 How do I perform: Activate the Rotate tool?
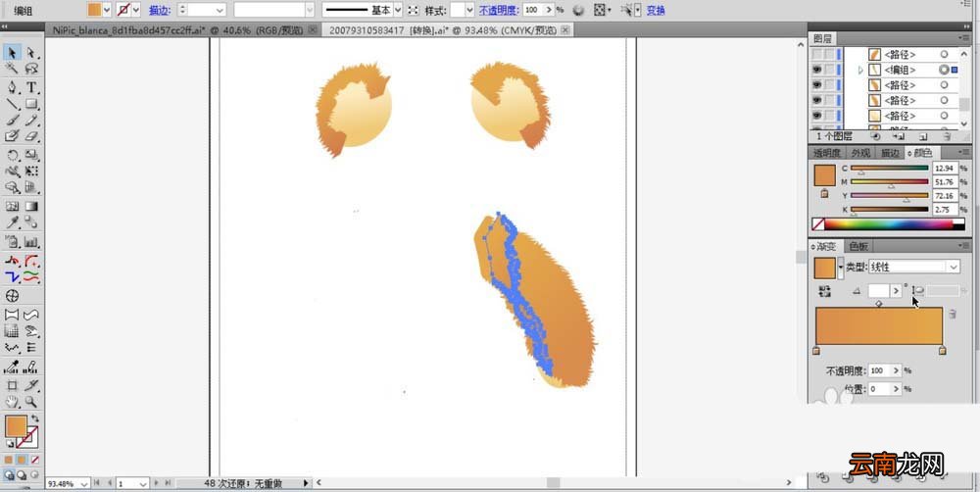12,155
